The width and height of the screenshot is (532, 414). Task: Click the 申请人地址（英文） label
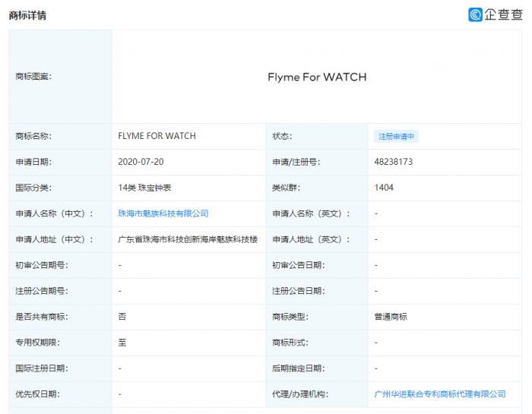pyautogui.click(x=311, y=239)
